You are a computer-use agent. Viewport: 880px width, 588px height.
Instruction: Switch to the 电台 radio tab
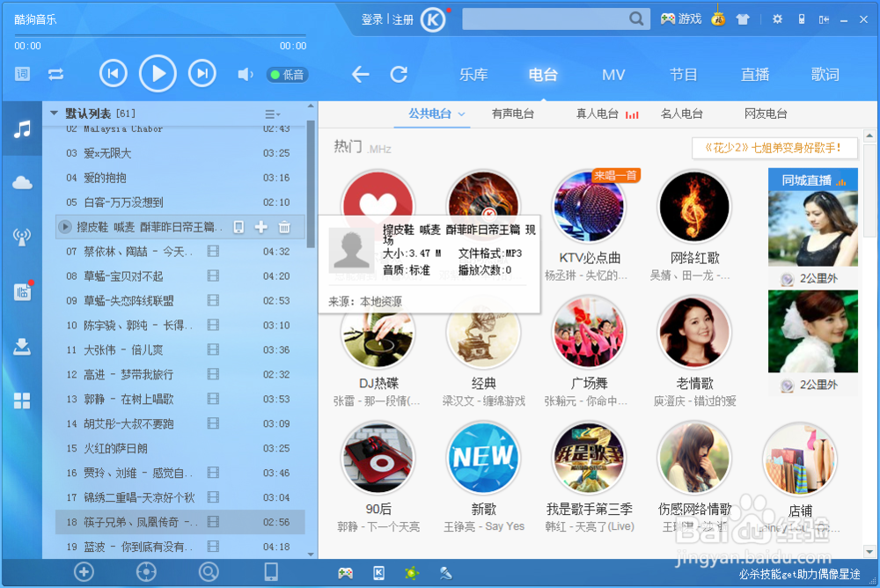[543, 75]
